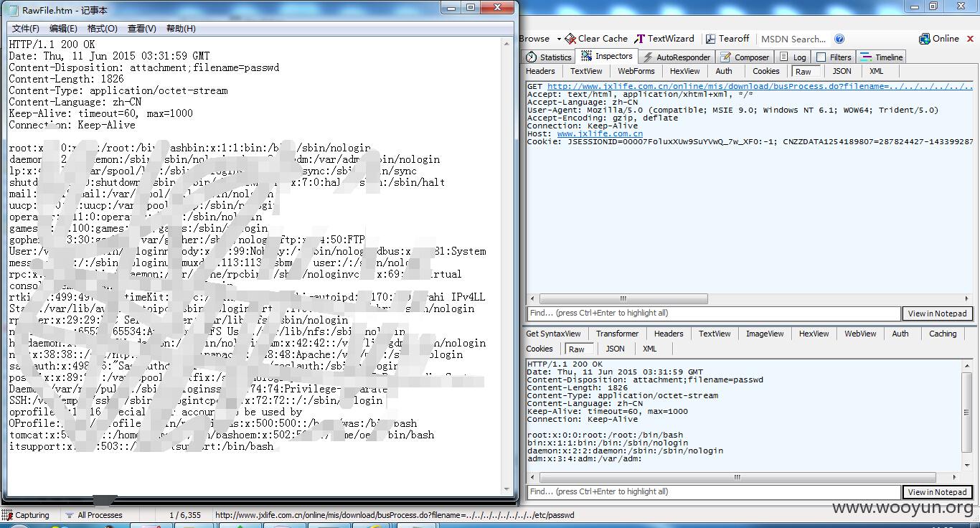This screenshot has height=528, width=980.
Task: Open the Timeline tab
Action: pos(882,57)
